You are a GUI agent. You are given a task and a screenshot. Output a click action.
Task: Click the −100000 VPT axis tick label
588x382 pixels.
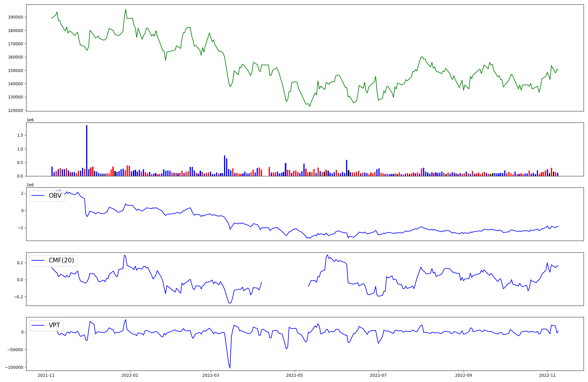[x=14, y=367]
